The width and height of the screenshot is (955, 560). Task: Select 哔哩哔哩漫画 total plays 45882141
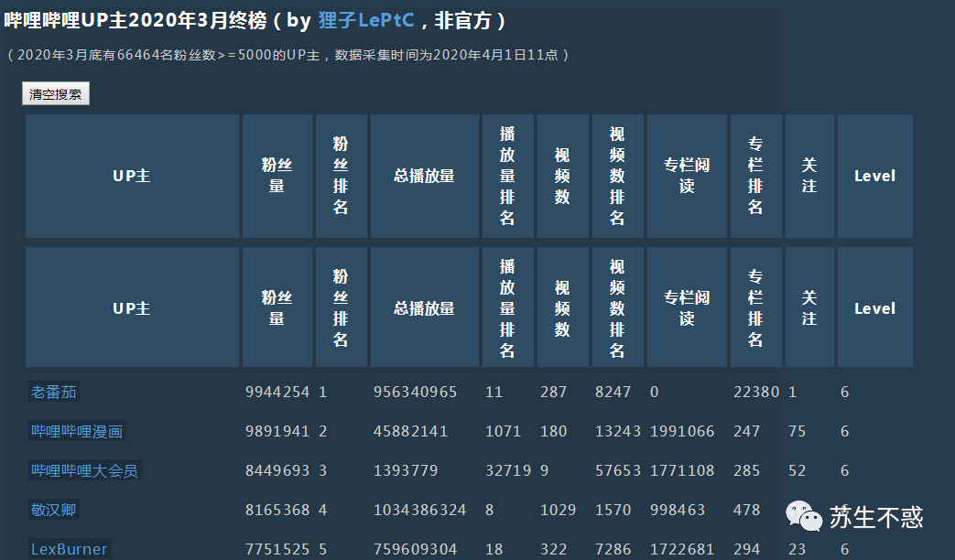pos(410,432)
